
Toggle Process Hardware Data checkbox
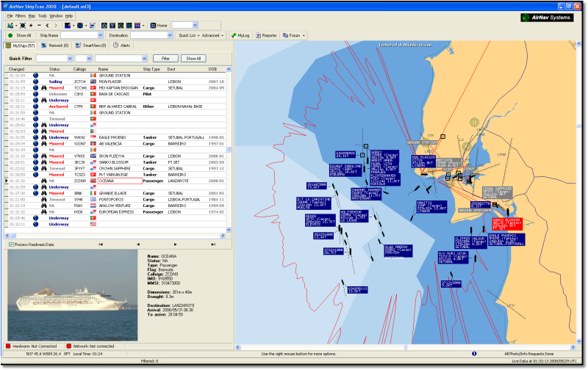click(11, 244)
